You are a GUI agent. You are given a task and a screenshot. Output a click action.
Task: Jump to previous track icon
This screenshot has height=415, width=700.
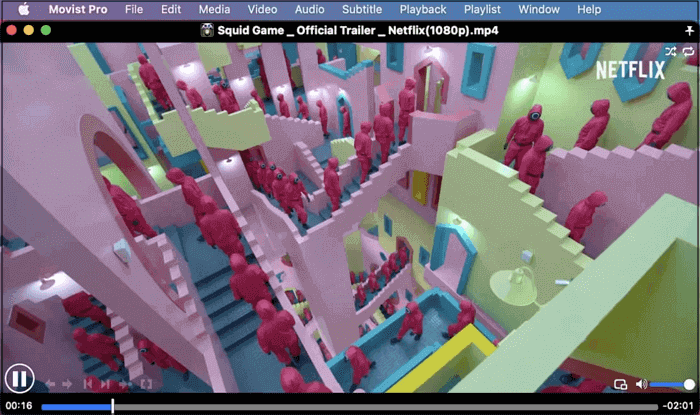click(89, 384)
